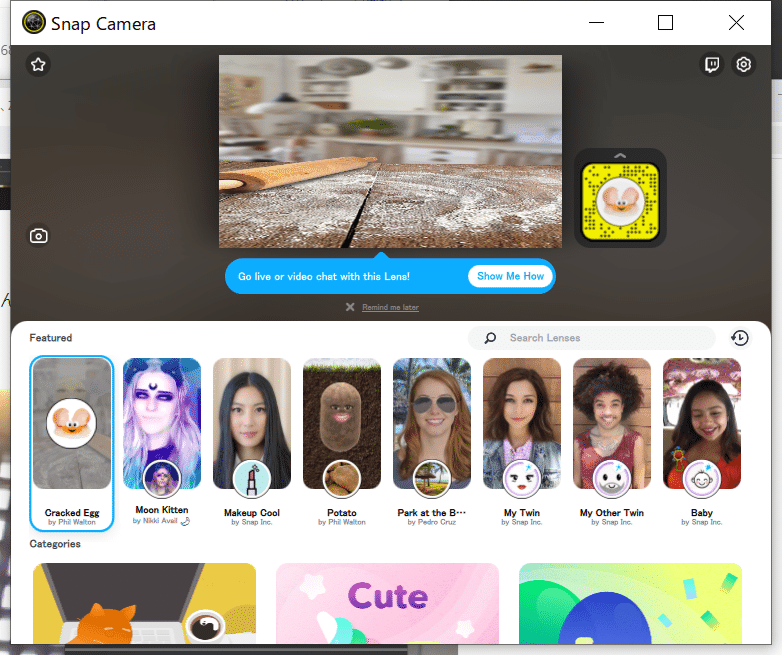Image resolution: width=782 pixels, height=655 pixels.
Task: Open the cat-on-laptop category card
Action: coord(145,603)
